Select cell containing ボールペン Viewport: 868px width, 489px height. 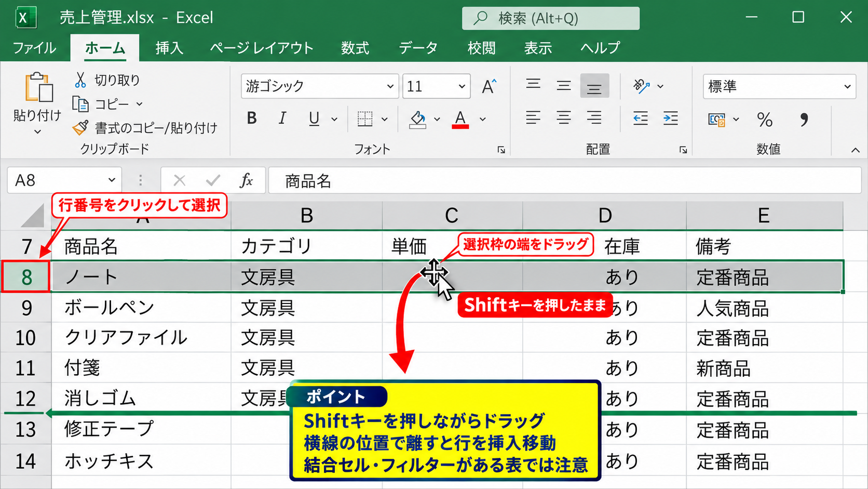(141, 308)
